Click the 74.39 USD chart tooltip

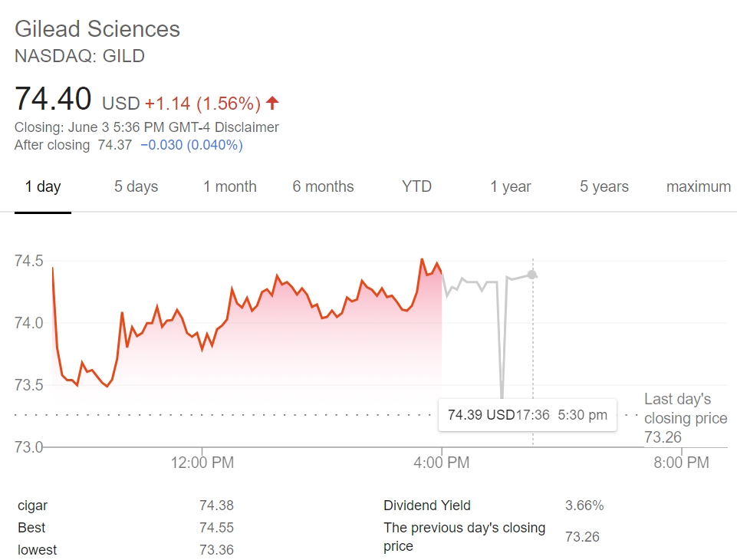pos(527,415)
